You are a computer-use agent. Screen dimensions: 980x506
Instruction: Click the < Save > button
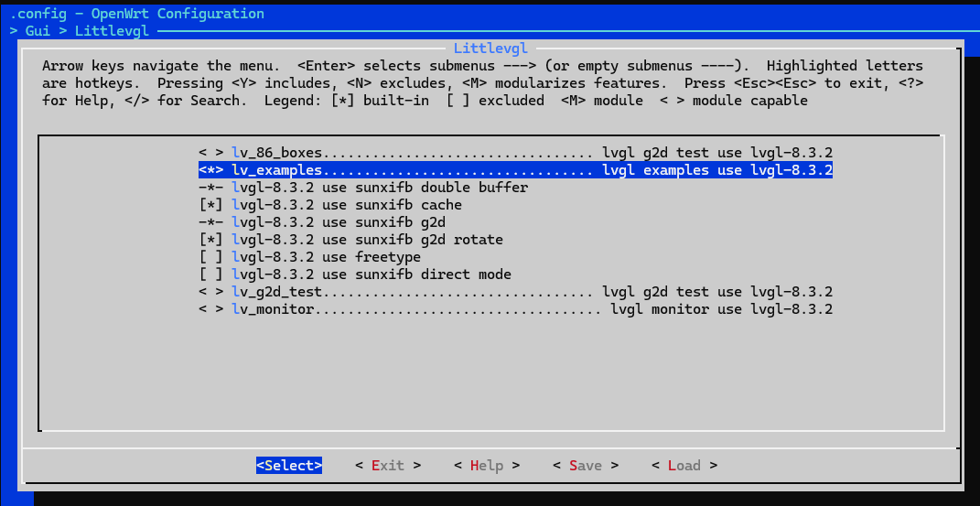586,466
